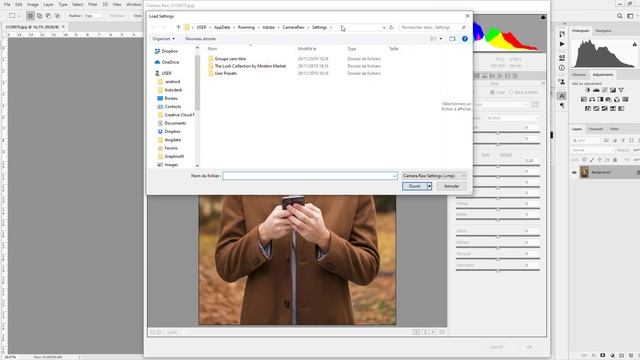Open the Organiser dropdown menu
640x360 pixels.
[x=163, y=39]
